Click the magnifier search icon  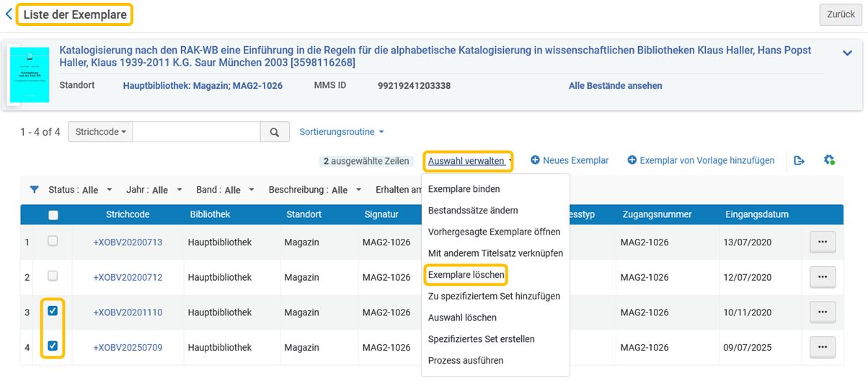pos(274,132)
